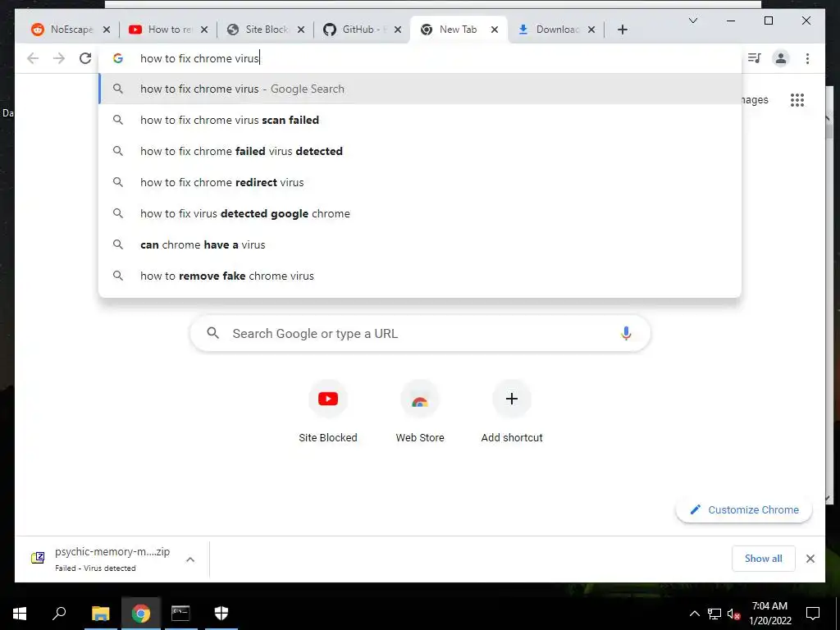The height and width of the screenshot is (630, 840).
Task: Select suggestion 'how to fix chrome virus - Google Search'
Action: click(420, 89)
